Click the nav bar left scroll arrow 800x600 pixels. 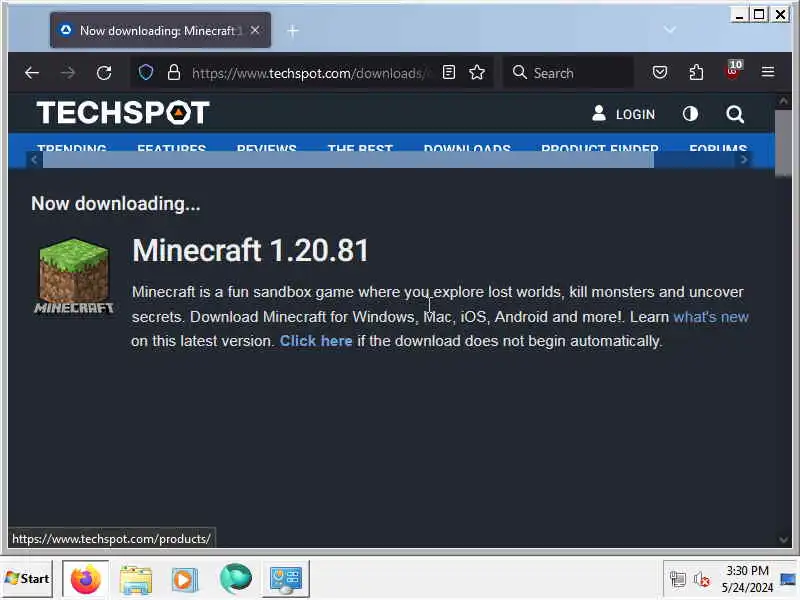(34, 160)
